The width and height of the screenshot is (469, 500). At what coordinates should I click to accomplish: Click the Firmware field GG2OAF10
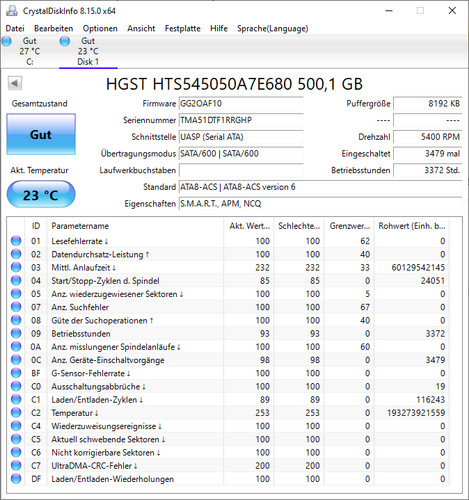coord(241,103)
